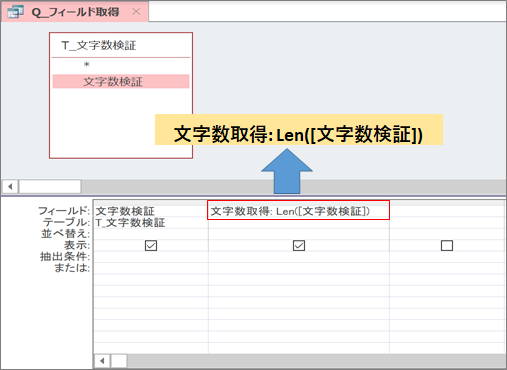This screenshot has height=370, width=507.
Task: Click left arrow of grid scrollbar
Action: click(x=102, y=361)
